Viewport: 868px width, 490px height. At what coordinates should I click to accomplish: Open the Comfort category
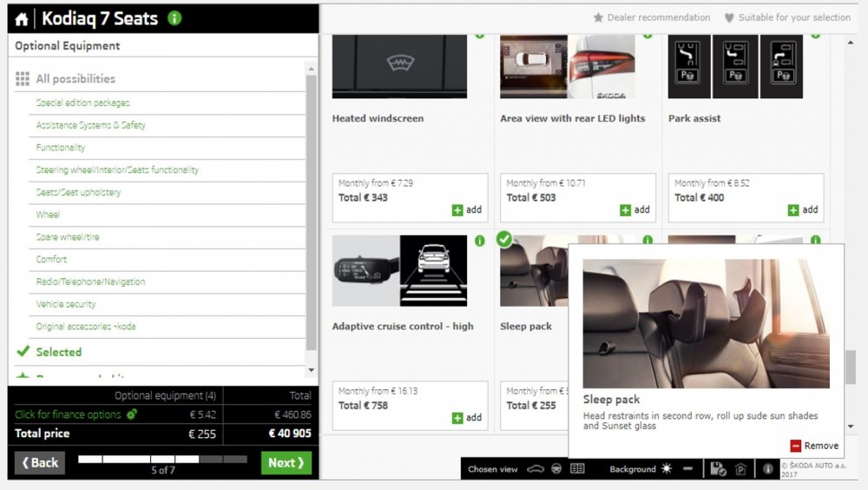51,259
